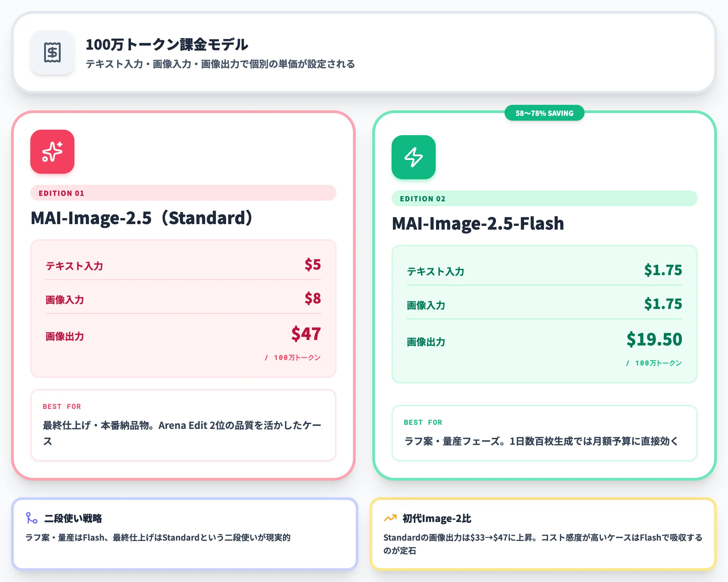Click 画像入力 label in Standard card
The height and width of the screenshot is (582, 728).
[65, 300]
